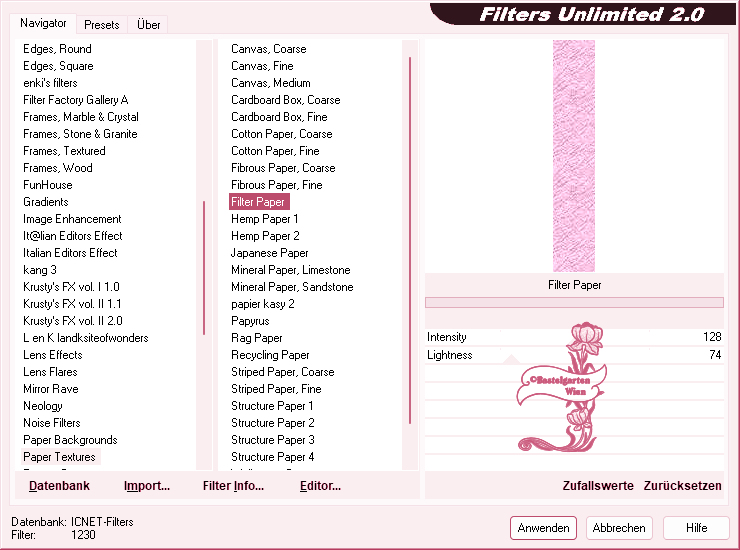
Task: Choose Rag Paper filter
Action: [x=257, y=338]
